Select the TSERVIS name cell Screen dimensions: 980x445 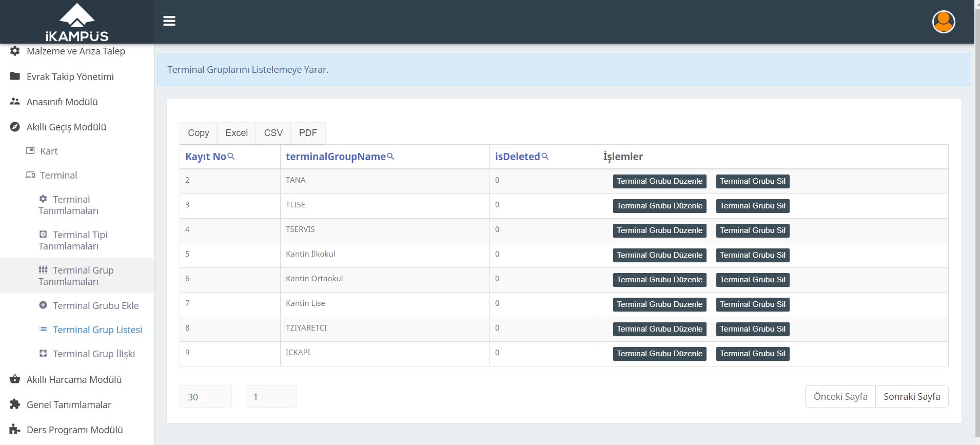coord(385,230)
